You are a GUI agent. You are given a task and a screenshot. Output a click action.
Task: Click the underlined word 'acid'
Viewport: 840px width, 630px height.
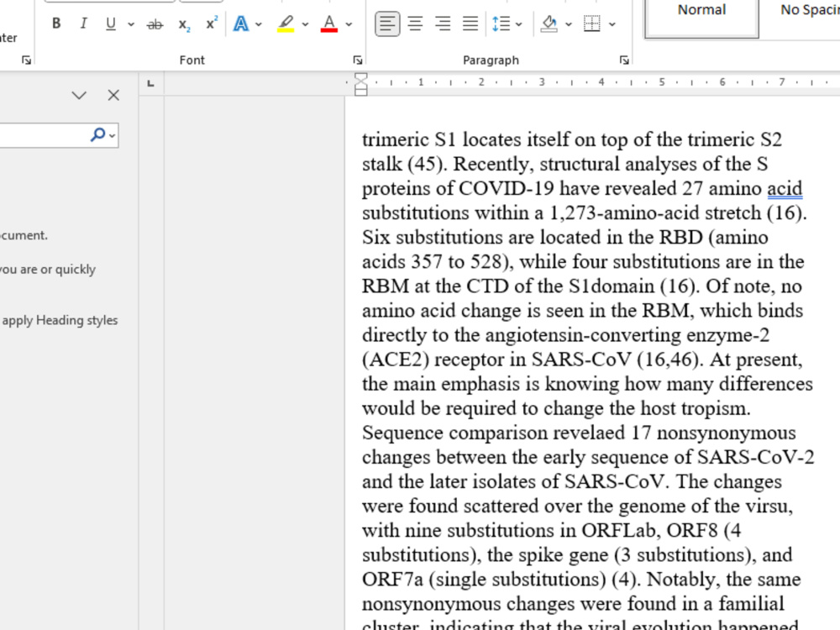(x=785, y=188)
